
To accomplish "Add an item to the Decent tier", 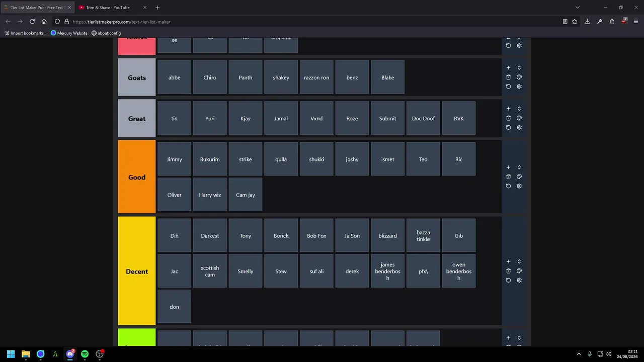I will coord(508,261).
